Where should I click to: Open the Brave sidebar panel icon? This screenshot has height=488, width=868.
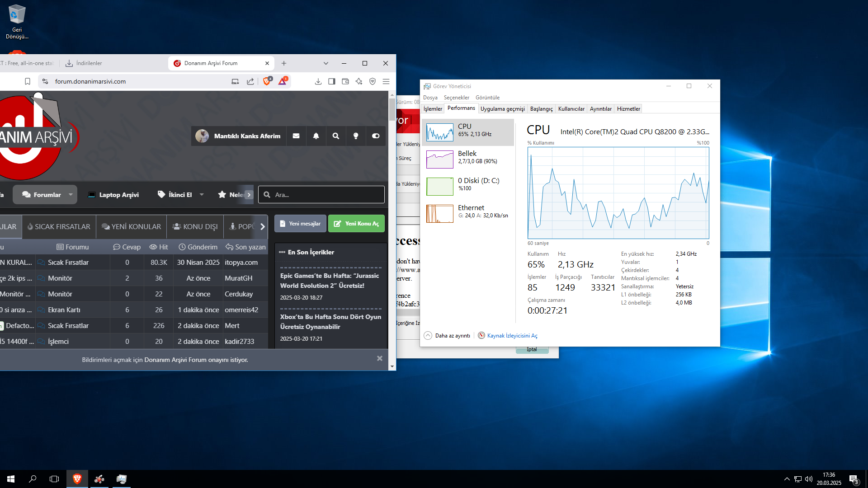pos(332,81)
